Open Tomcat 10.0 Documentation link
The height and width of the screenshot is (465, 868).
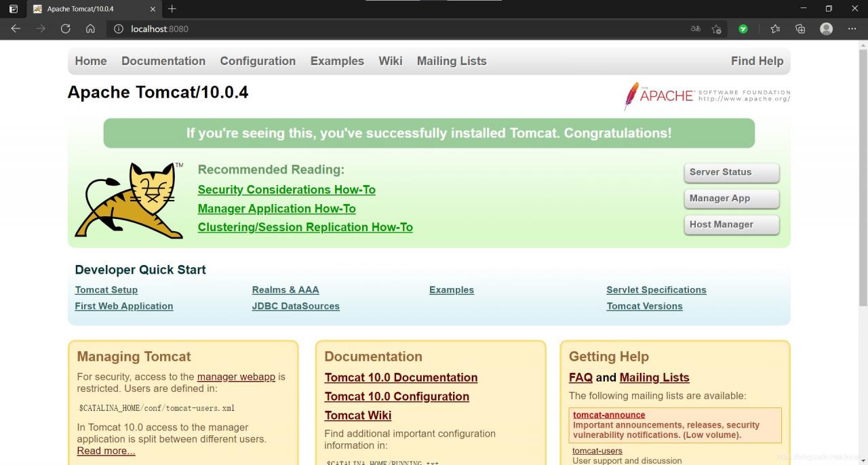click(401, 378)
